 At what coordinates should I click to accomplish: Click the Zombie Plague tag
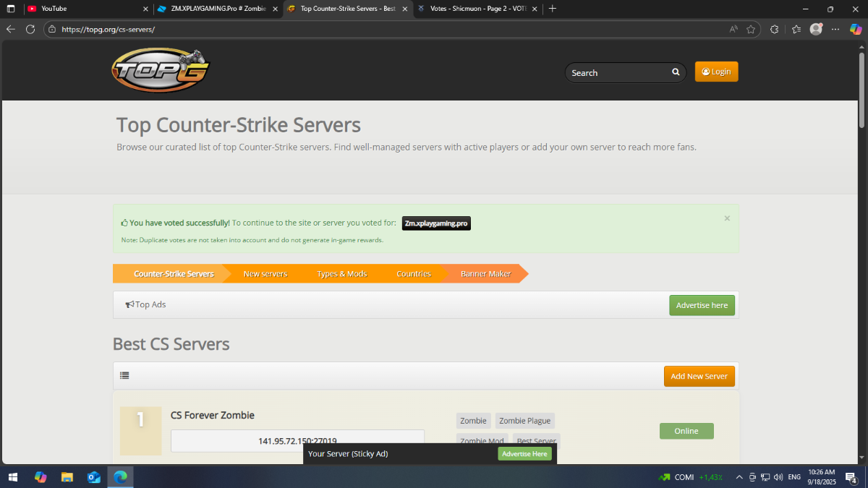[524, 421]
